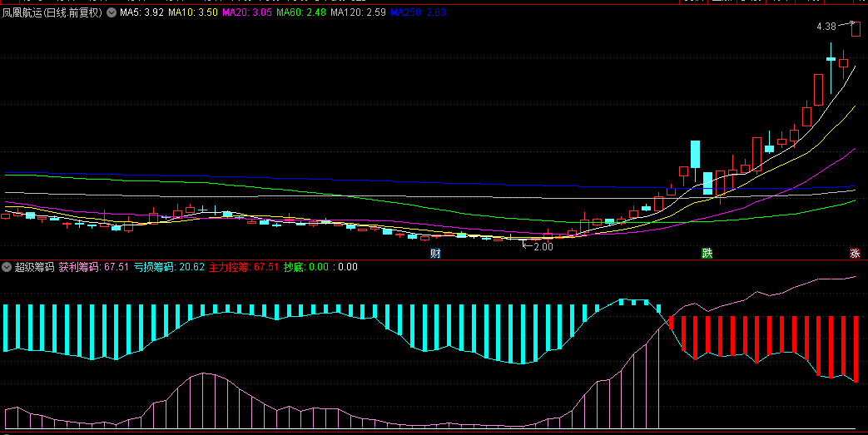Click the green 跌 event marker

(707, 253)
